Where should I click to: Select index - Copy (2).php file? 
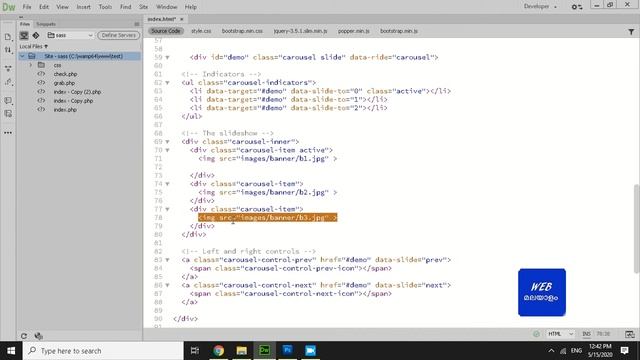pos(77,92)
